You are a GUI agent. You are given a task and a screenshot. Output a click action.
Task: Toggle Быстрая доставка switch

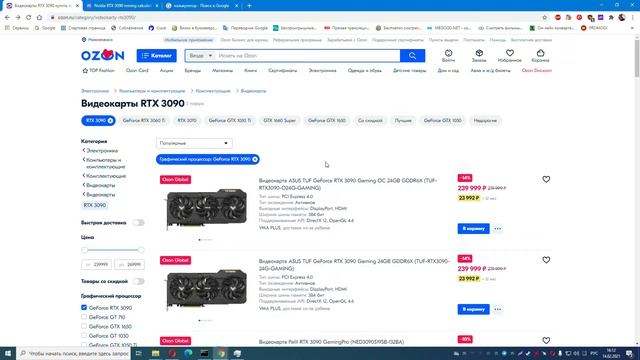click(138, 222)
